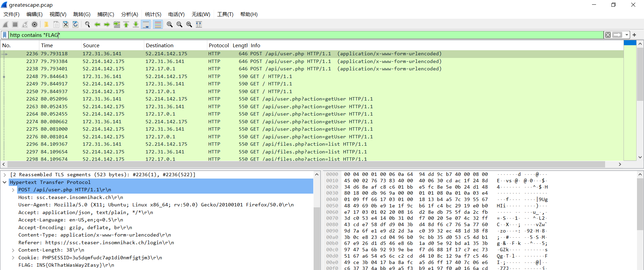Save capture file icon

(56, 24)
